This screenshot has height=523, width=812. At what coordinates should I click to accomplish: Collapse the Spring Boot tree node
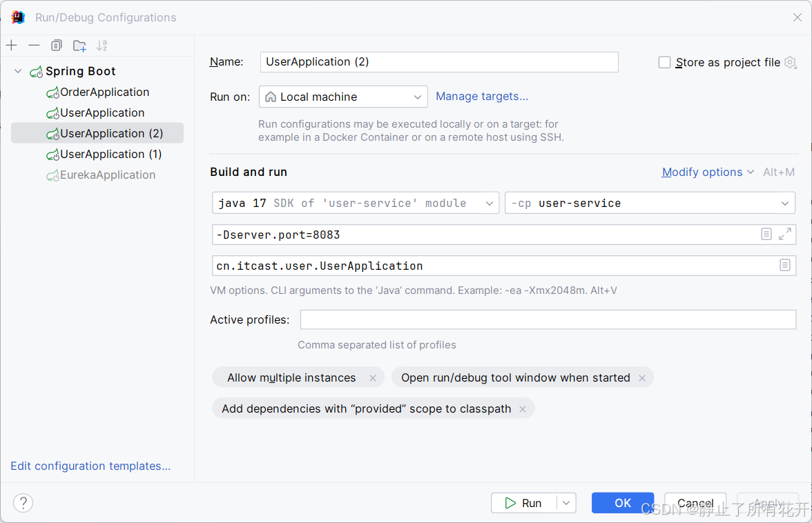coord(18,71)
